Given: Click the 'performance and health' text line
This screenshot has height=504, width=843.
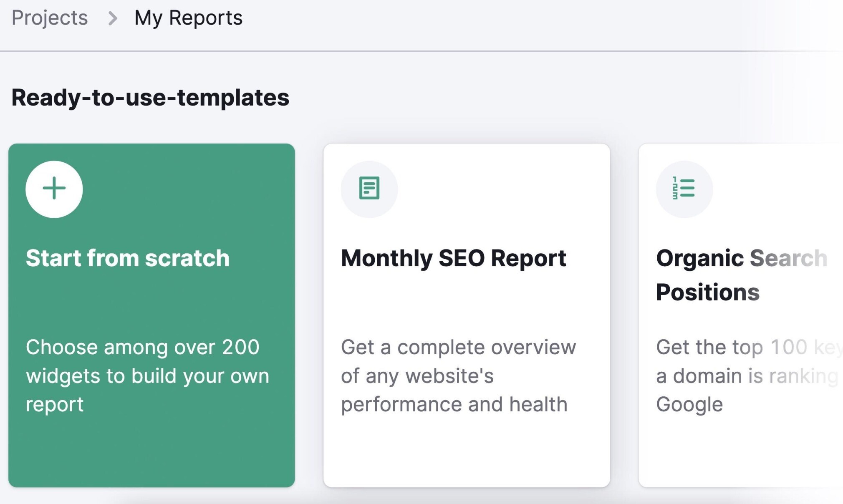Looking at the screenshot, I should pos(454,404).
